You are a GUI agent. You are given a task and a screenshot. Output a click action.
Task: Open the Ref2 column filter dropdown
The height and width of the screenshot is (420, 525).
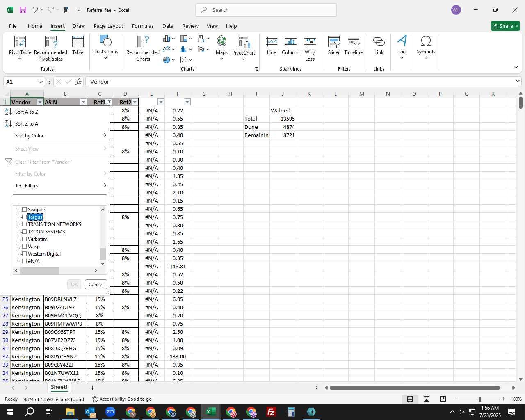135,102
